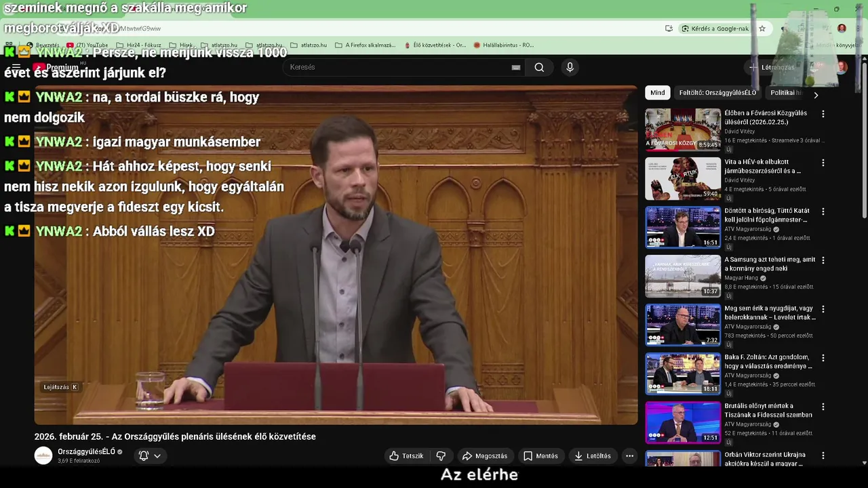Viewport: 868px width, 488px height.
Task: Open more actions ellipsis below the video
Action: (x=629, y=456)
